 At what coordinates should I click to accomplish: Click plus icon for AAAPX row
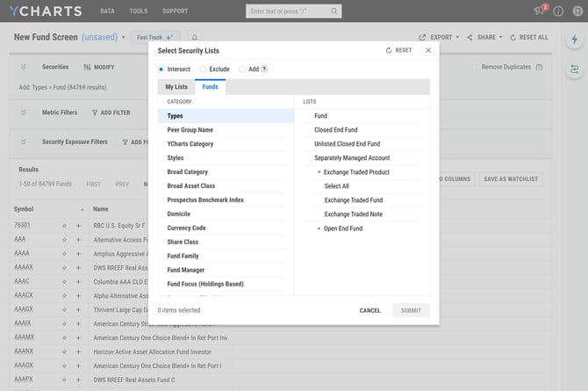coord(78,380)
